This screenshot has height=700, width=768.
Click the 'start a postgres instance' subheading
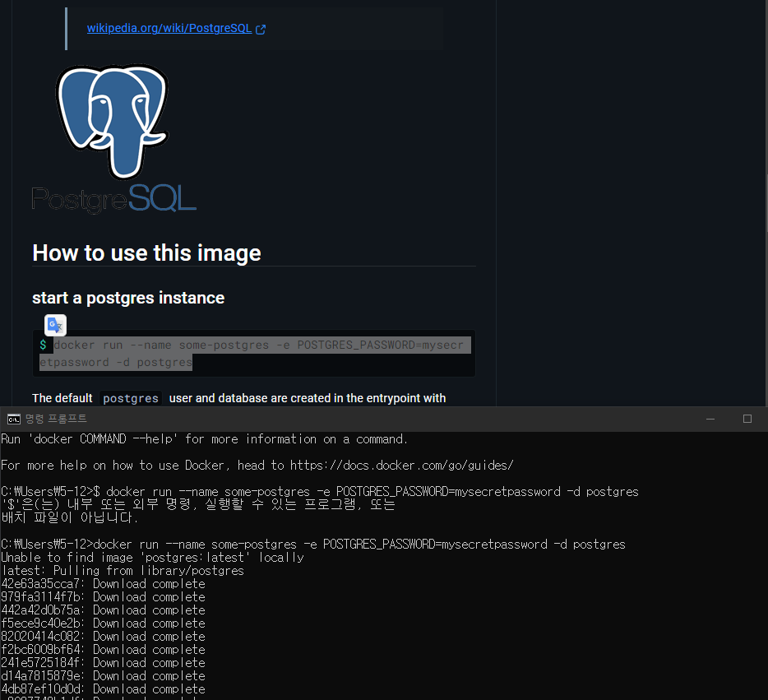coord(128,298)
